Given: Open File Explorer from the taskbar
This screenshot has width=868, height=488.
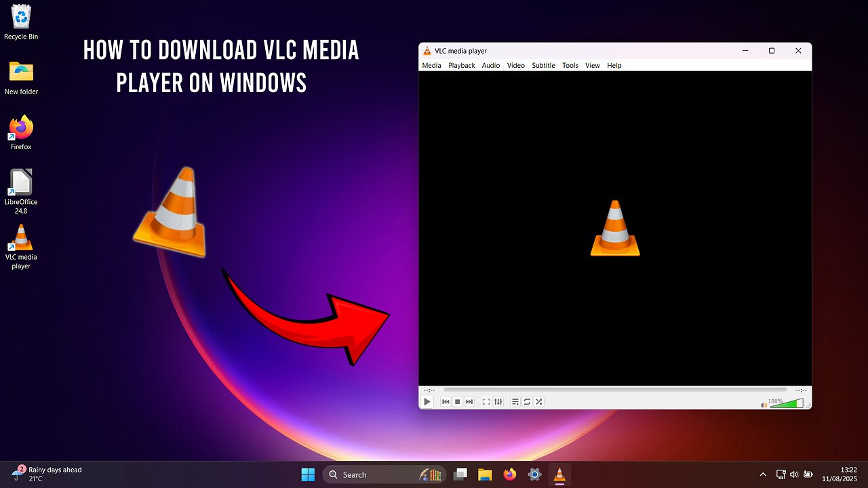Looking at the screenshot, I should [x=484, y=474].
